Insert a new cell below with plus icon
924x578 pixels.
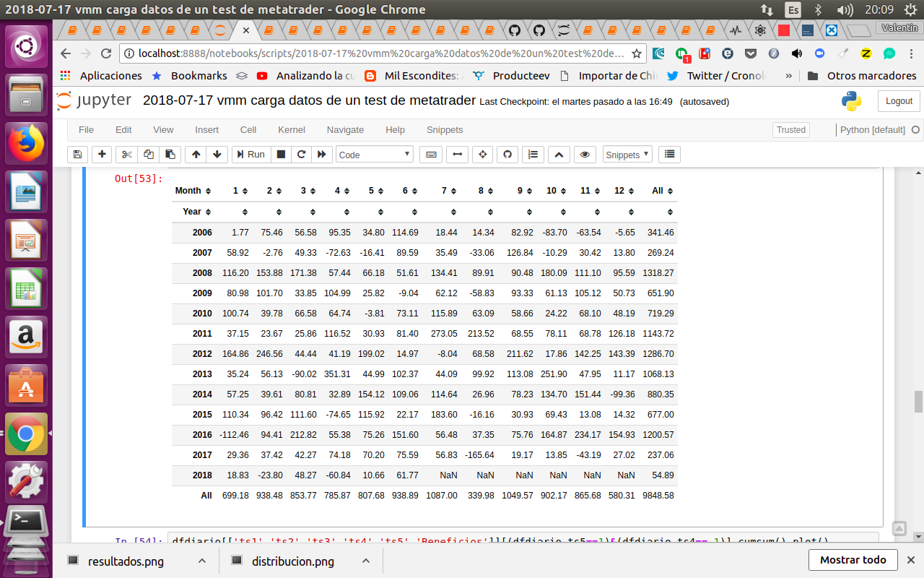point(102,155)
